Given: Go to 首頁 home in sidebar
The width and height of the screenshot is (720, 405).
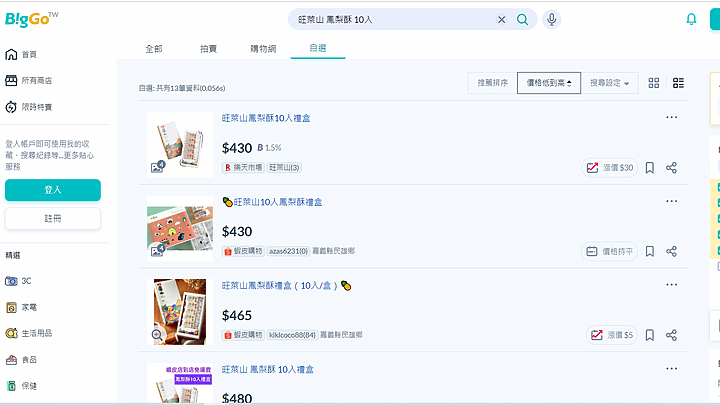Looking at the screenshot, I should 21,55.
